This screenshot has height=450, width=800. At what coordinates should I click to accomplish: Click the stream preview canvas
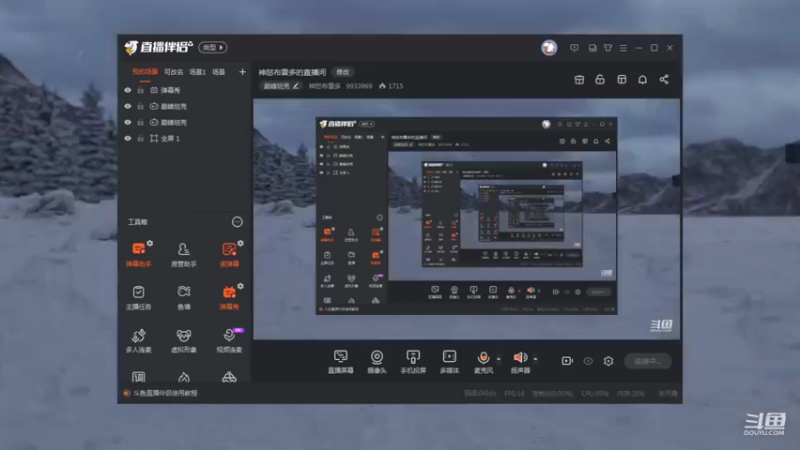tap(466, 219)
